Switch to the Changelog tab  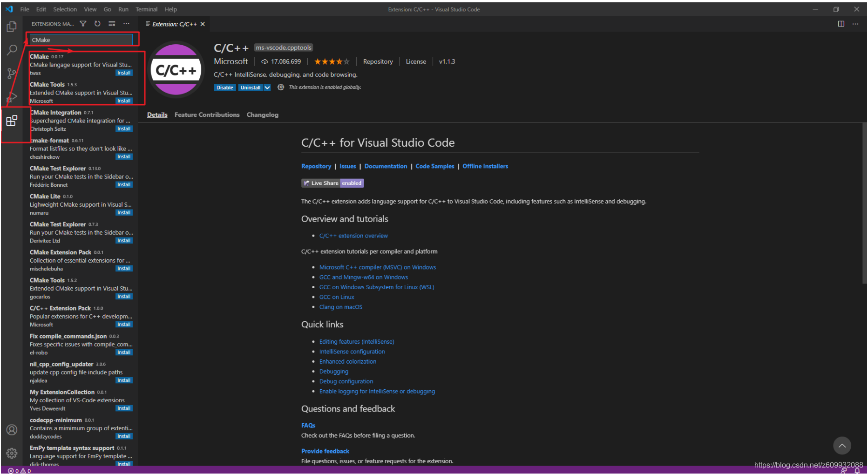(x=262, y=115)
